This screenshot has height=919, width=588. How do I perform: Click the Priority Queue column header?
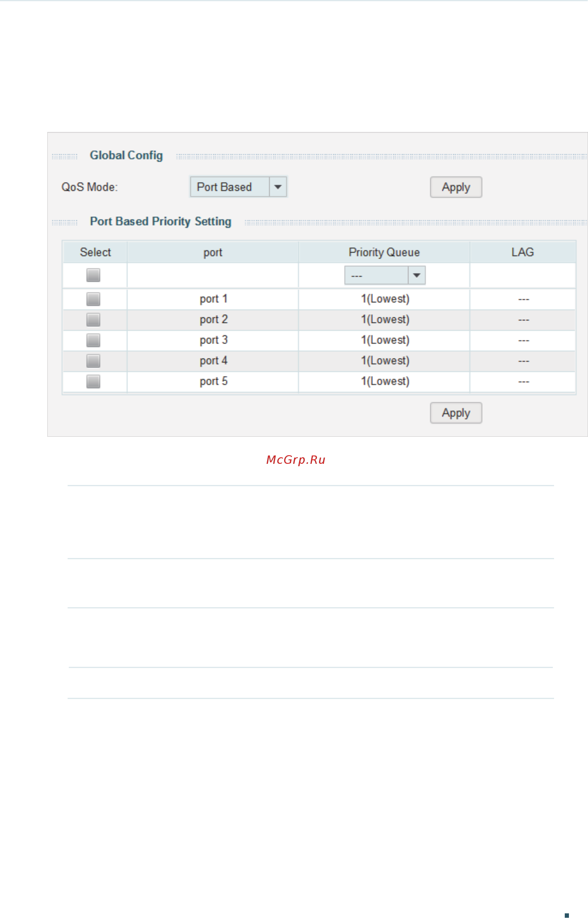click(x=384, y=252)
